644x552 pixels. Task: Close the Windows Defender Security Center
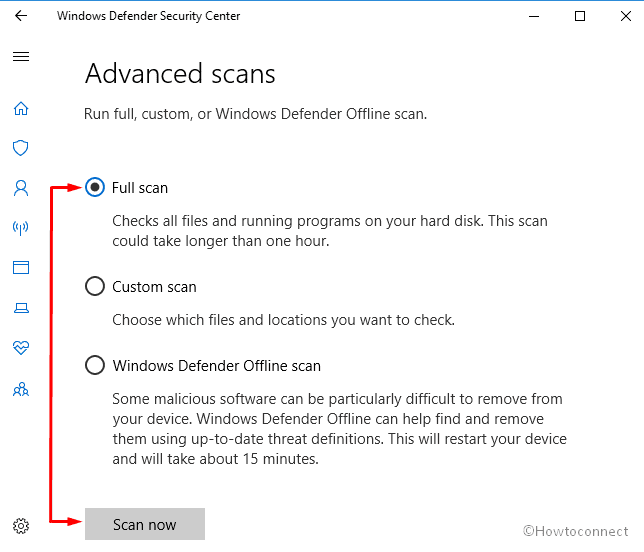click(626, 16)
